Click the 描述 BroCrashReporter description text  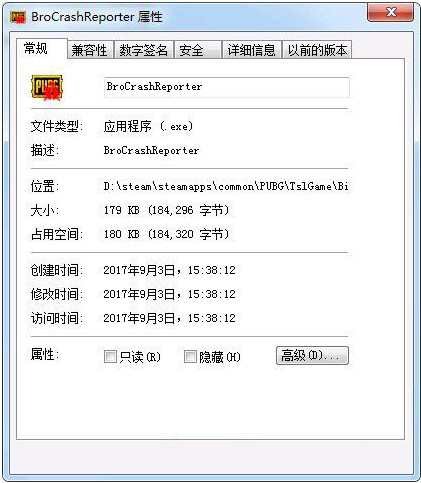(x=151, y=150)
